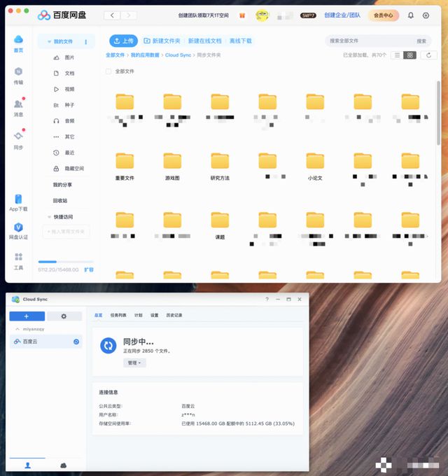The width and height of the screenshot is (448, 476).
Task: Select 其它 category in sidebar
Action: tap(64, 137)
